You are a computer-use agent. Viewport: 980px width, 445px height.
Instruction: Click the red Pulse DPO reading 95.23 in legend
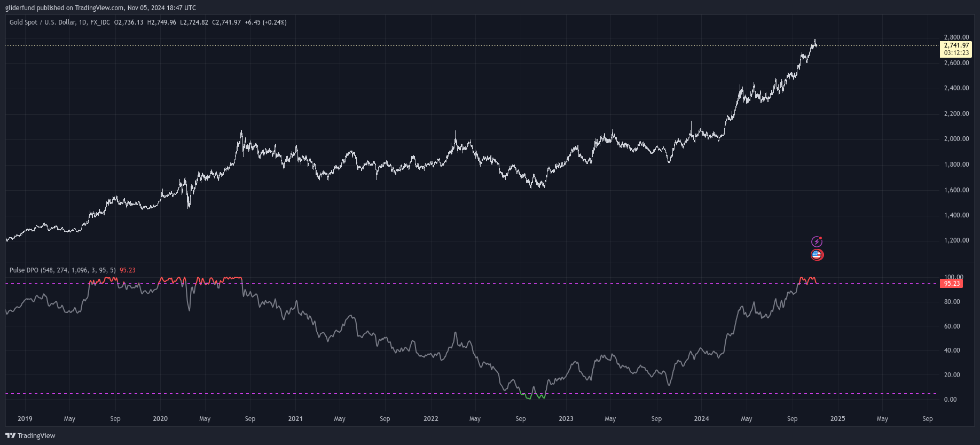point(128,270)
